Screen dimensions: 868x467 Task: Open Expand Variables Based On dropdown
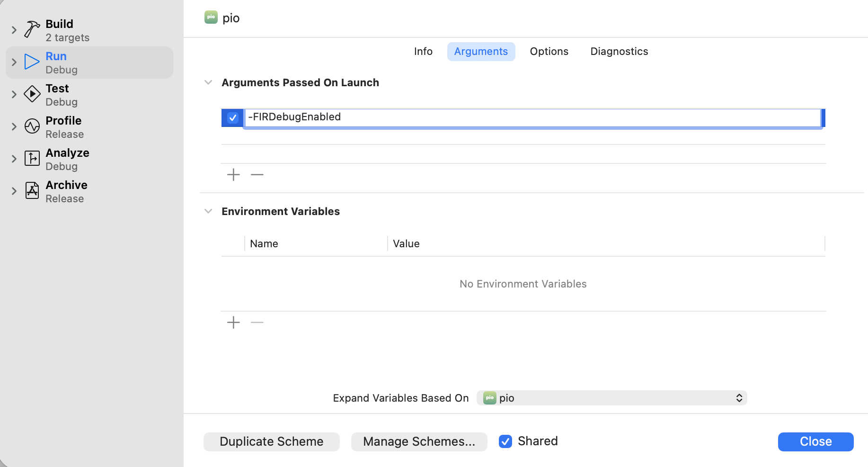point(611,398)
